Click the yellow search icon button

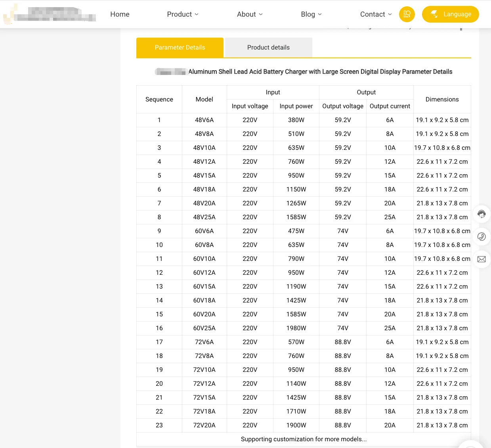[x=407, y=14]
